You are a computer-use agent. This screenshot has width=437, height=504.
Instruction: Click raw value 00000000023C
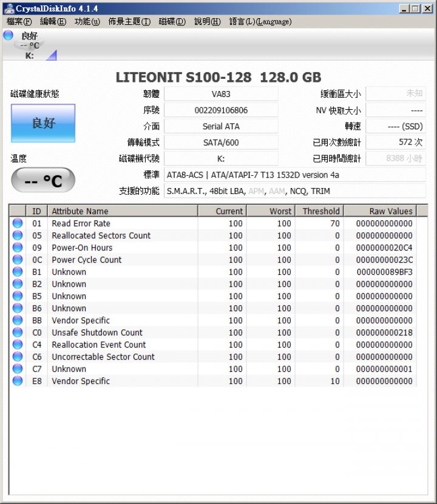point(384,260)
